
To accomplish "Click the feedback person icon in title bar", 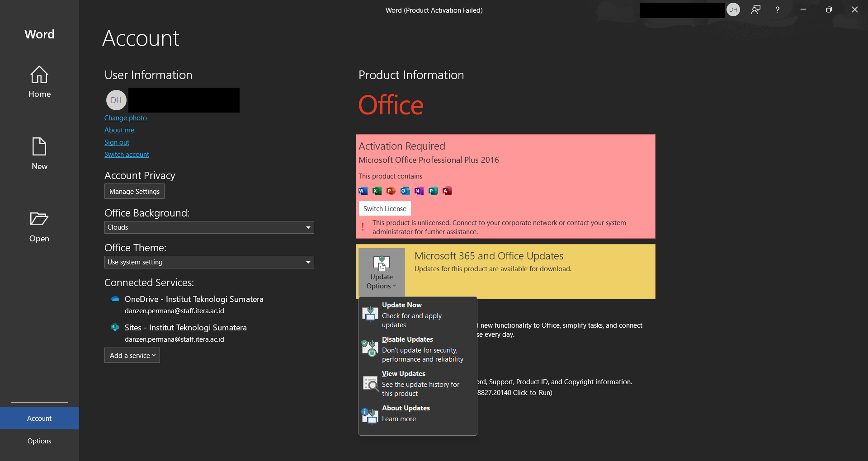I will (x=756, y=10).
